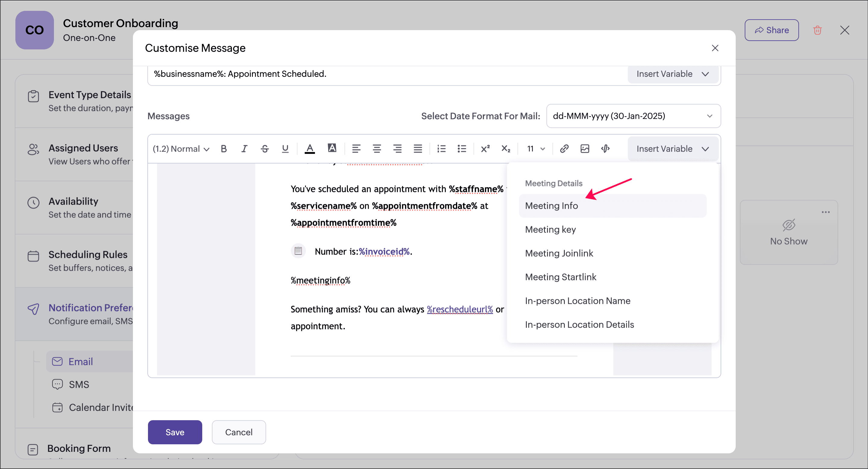Open the background highlight color tool

coord(332,149)
